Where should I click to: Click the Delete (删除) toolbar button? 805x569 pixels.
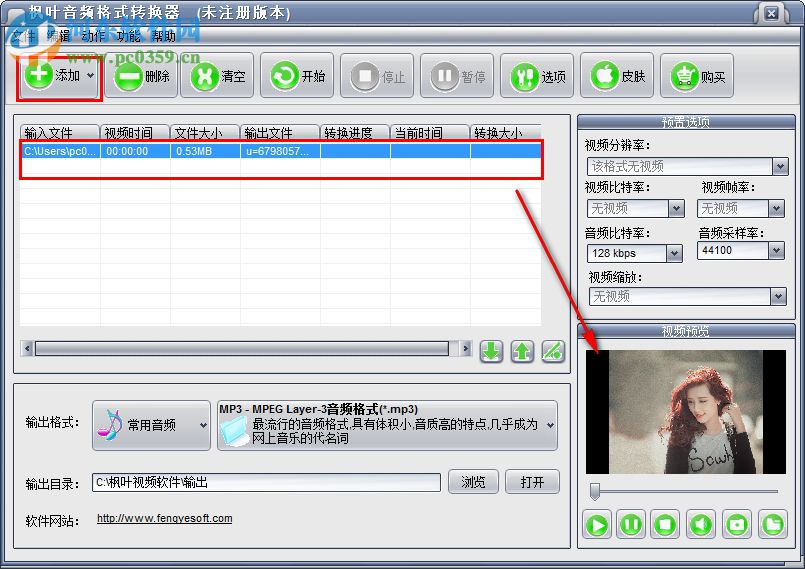tap(142, 75)
